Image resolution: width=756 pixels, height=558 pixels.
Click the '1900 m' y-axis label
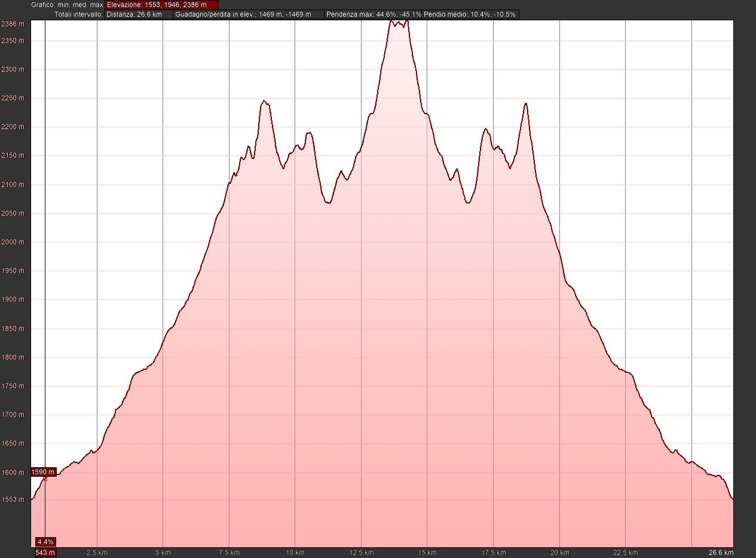click(x=13, y=299)
